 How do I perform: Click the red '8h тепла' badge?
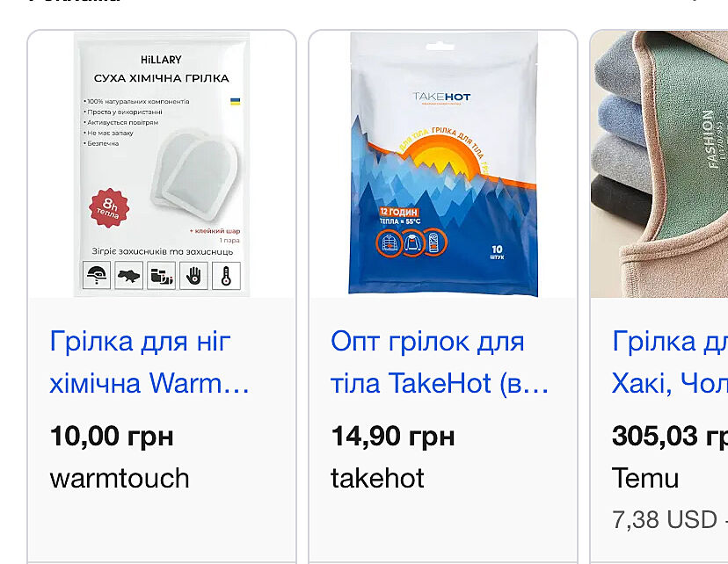tap(109, 208)
